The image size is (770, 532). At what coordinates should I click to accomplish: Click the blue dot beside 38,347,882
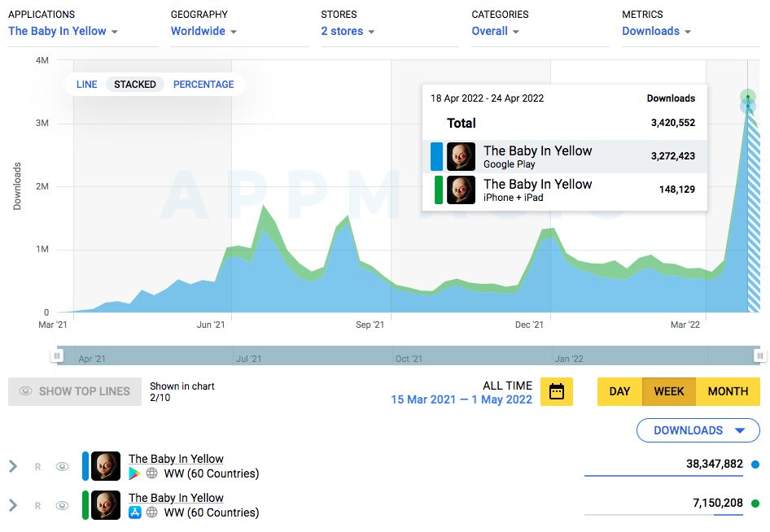click(755, 464)
